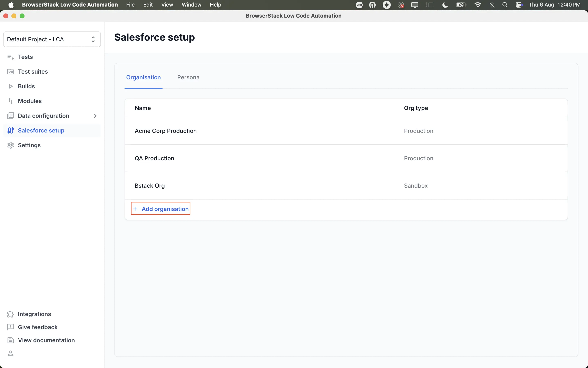
Task: Click the headphones menu bar icon
Action: tap(372, 5)
